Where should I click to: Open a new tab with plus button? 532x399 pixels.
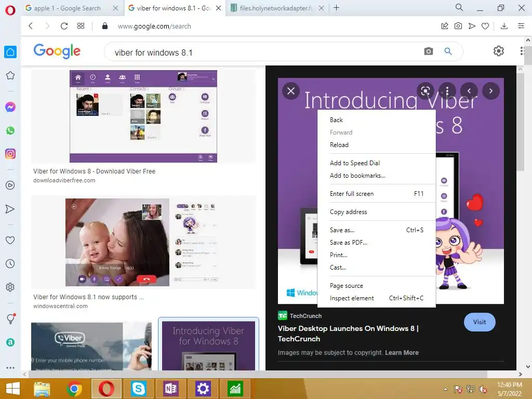[336, 8]
